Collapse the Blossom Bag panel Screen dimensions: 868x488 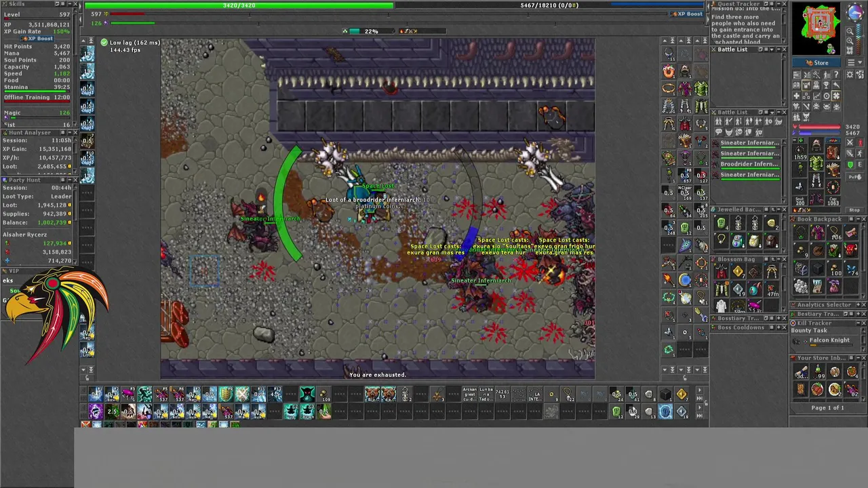(778, 259)
